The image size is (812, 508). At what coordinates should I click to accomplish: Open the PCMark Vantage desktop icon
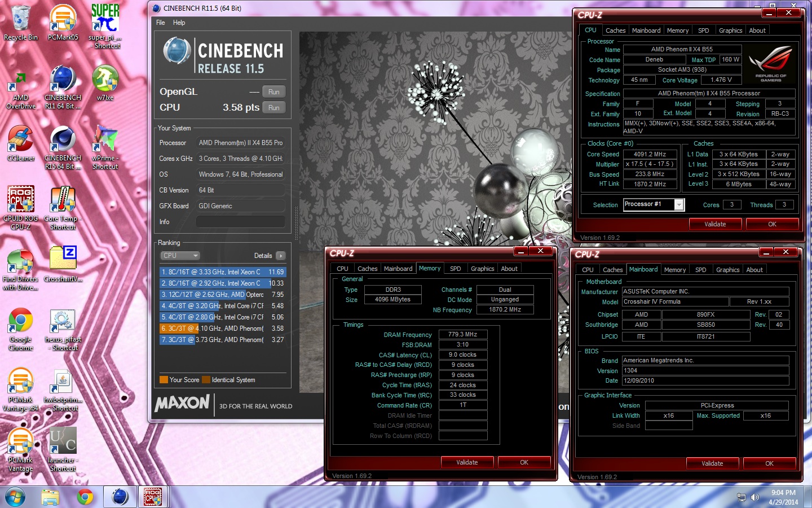point(21,450)
